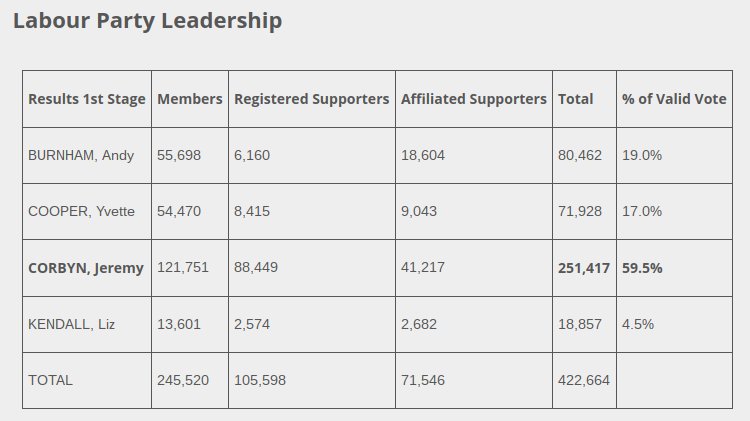This screenshot has width=750, height=421.
Task: Select Burnham's members count 55,698
Action: tap(180, 155)
